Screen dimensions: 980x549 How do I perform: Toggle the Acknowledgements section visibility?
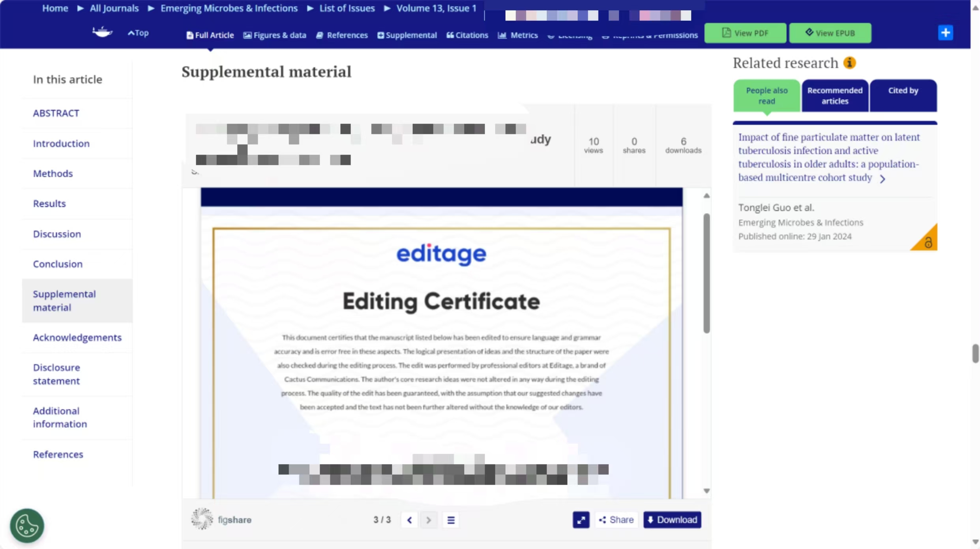pyautogui.click(x=77, y=337)
